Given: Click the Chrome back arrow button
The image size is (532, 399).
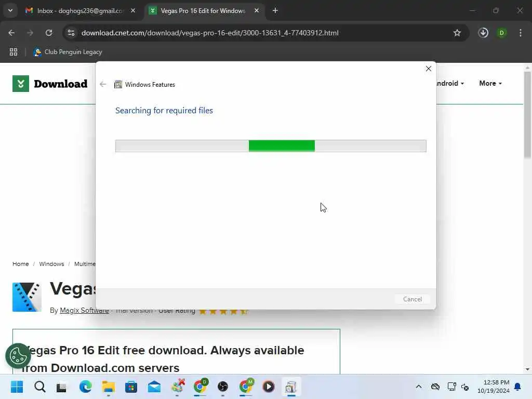Looking at the screenshot, I should click(11, 33).
